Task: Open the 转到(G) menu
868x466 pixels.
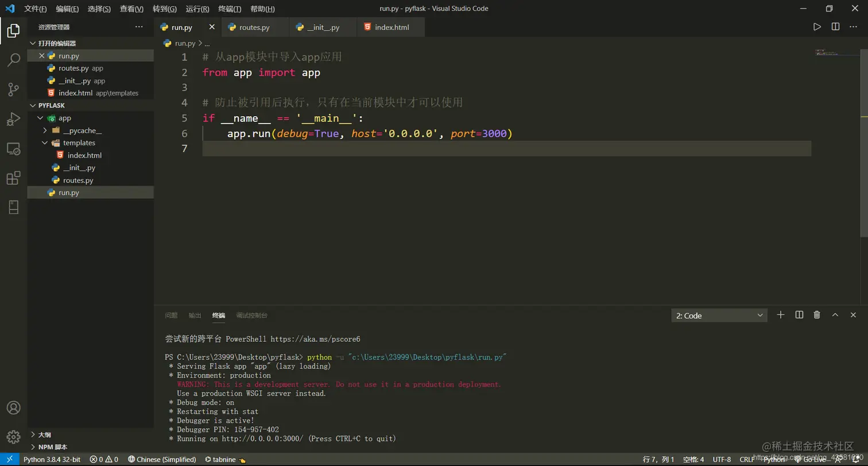Action: point(165,9)
